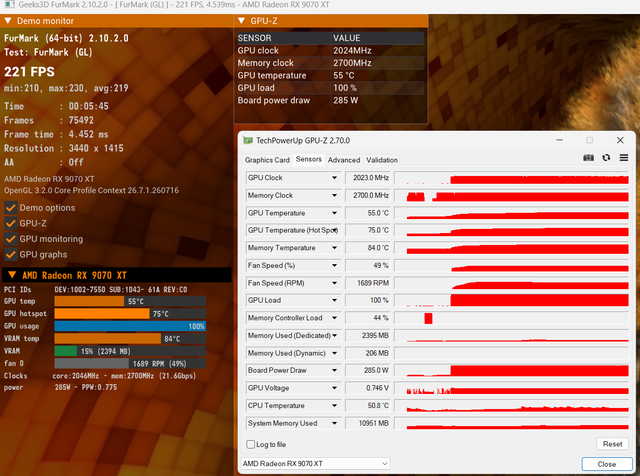Screen dimensions: 640x476
Task: Open Board Power Draw sensor dropdown
Action: (x=334, y=370)
